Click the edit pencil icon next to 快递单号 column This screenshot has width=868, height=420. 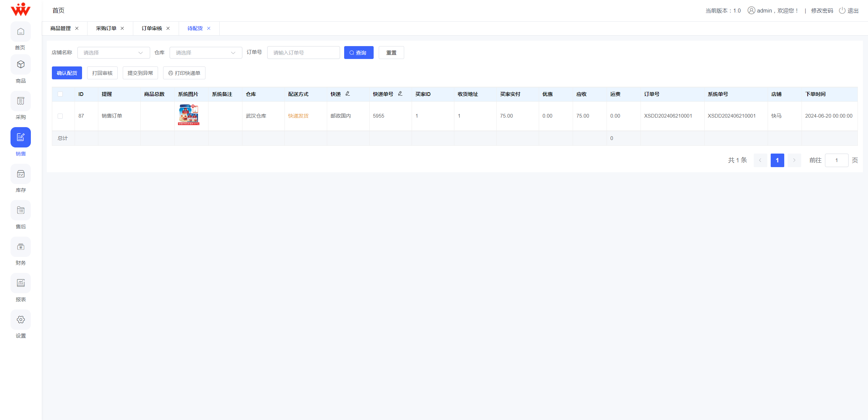tap(400, 94)
